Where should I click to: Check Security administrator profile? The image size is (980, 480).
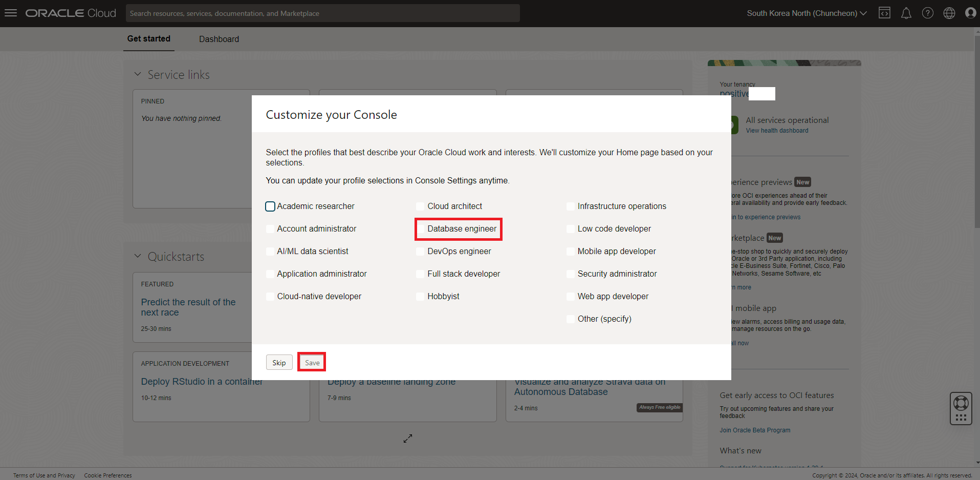571,274
